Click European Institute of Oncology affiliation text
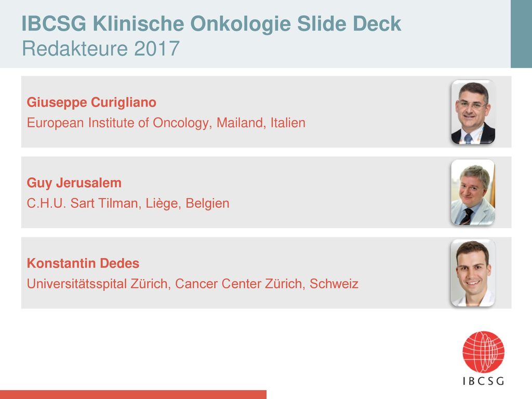The image size is (532, 399). pyautogui.click(x=166, y=123)
